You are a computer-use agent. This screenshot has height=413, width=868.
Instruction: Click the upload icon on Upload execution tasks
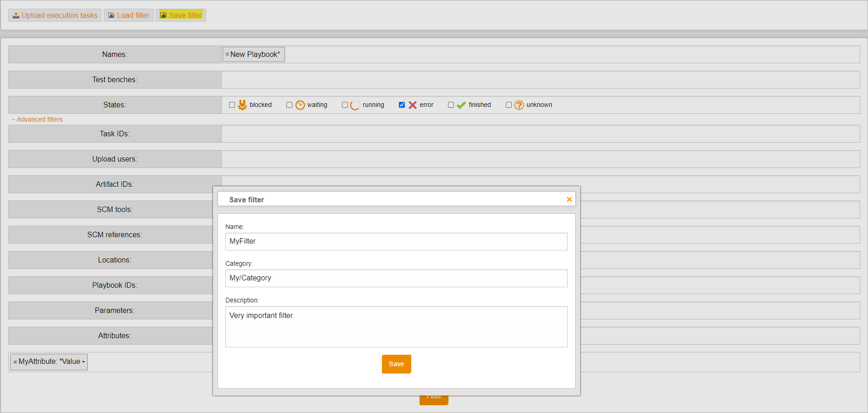click(16, 15)
